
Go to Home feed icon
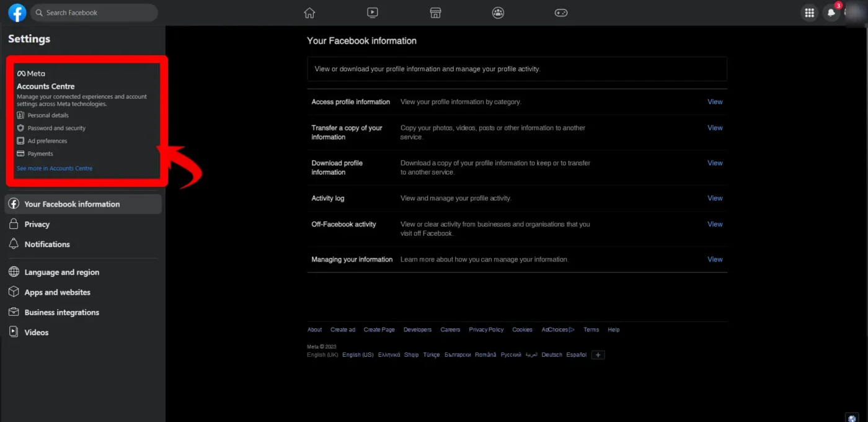point(309,12)
